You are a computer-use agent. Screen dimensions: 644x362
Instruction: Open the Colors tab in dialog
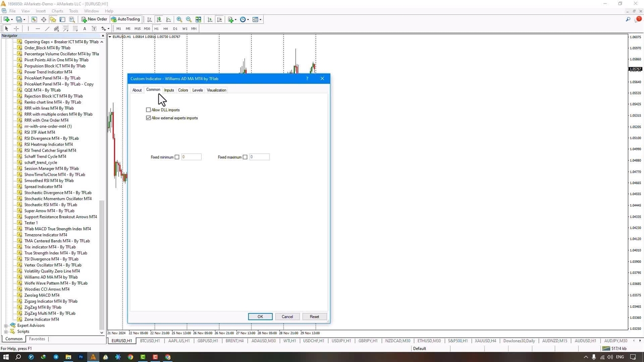point(183,90)
